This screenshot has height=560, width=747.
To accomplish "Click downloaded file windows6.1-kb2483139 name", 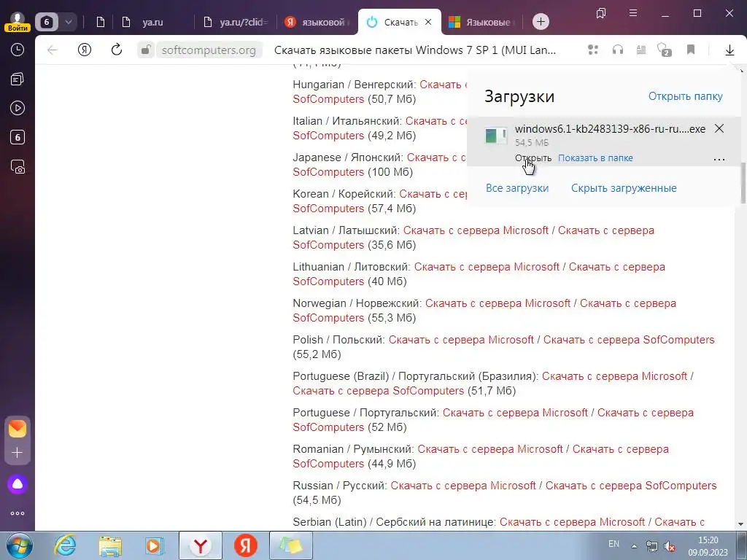I will pos(610,129).
